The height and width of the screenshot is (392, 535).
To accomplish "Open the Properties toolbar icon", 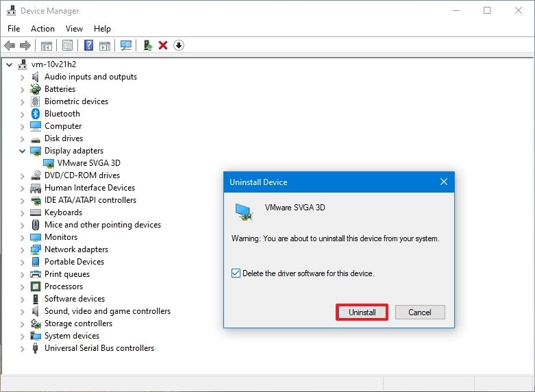I will [67, 45].
